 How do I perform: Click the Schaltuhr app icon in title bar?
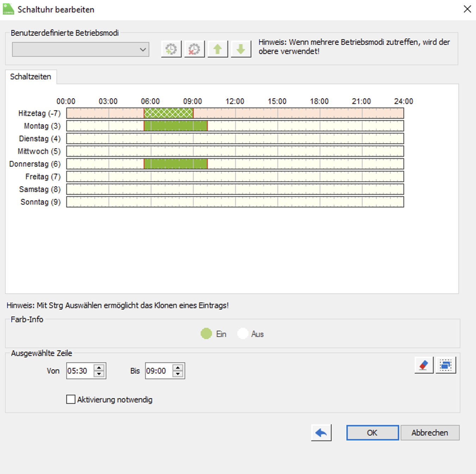click(8, 9)
